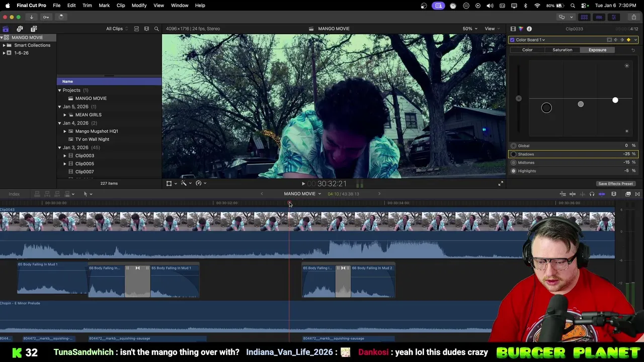The image size is (644, 362).
Task: Open the Titles and Generators sidebar
Action: pyautogui.click(x=34, y=29)
